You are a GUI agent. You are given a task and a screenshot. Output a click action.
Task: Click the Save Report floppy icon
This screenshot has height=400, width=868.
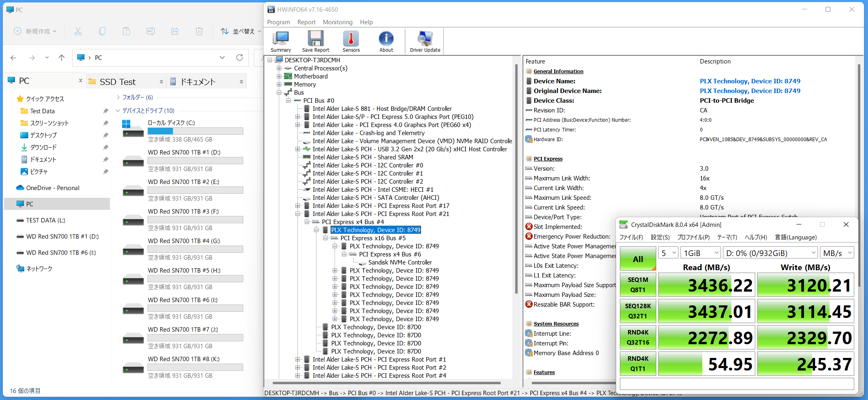316,42
